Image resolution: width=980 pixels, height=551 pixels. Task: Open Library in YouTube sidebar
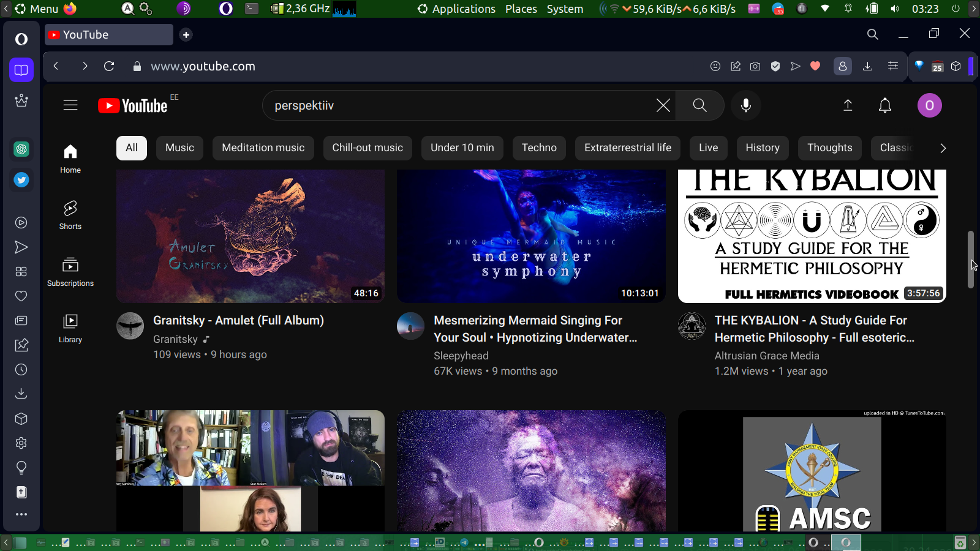[x=70, y=328]
